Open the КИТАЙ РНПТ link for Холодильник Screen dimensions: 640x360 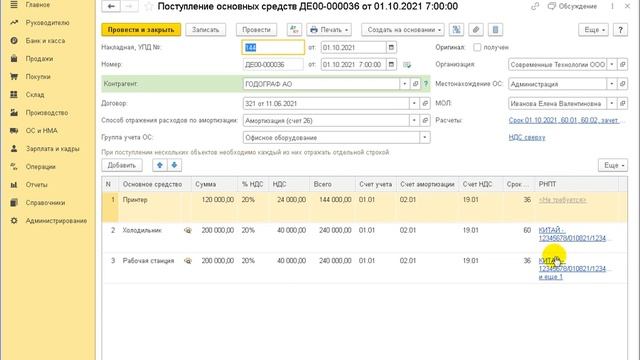pyautogui.click(x=572, y=234)
